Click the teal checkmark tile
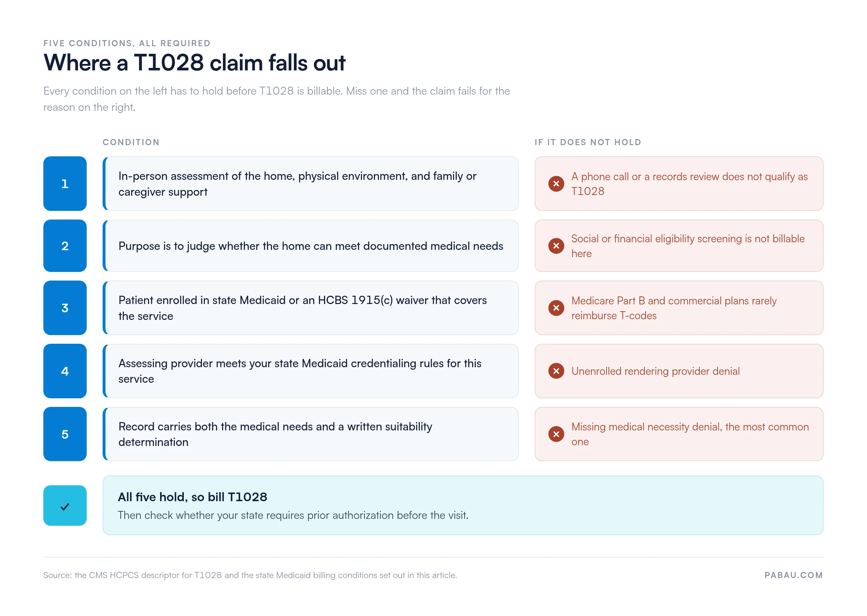The image size is (867, 616). pyautogui.click(x=65, y=506)
